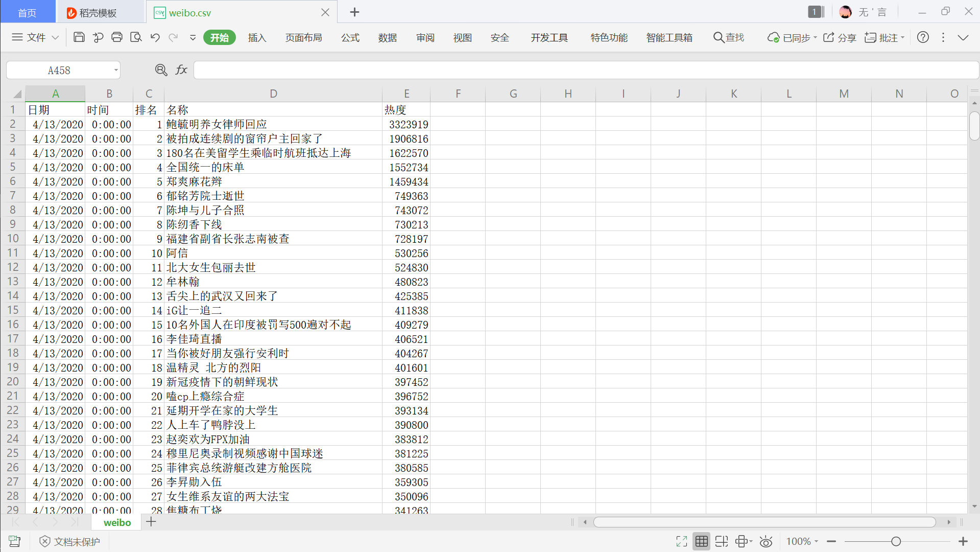Open the reading mode crosshair dropdown
Image resolution: width=980 pixels, height=552 pixels.
pyautogui.click(x=744, y=542)
